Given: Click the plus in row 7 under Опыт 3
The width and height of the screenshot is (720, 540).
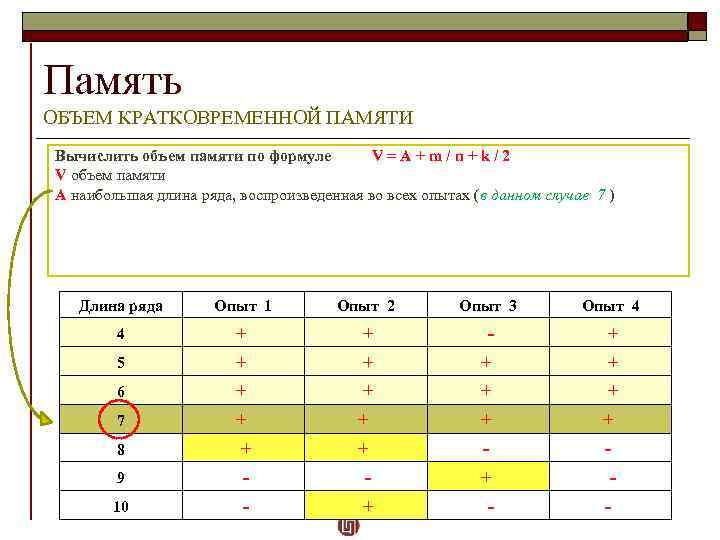Looking at the screenshot, I should (486, 419).
